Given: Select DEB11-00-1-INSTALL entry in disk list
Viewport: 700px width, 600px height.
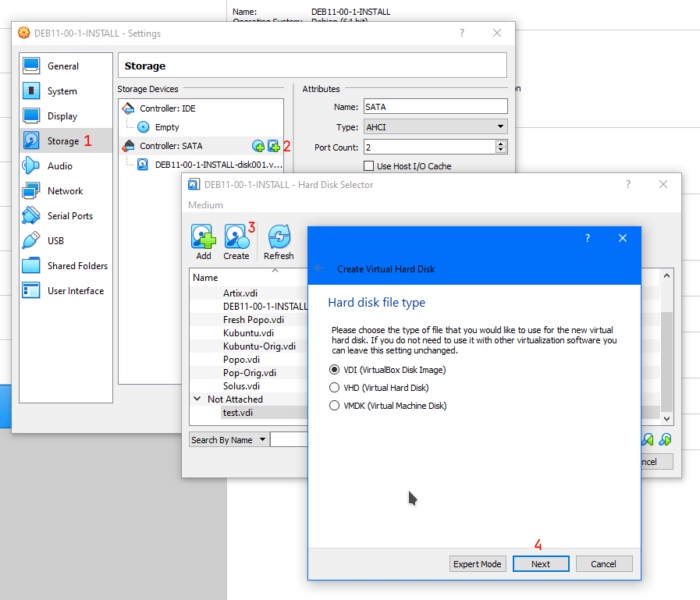Looking at the screenshot, I should click(x=265, y=307).
